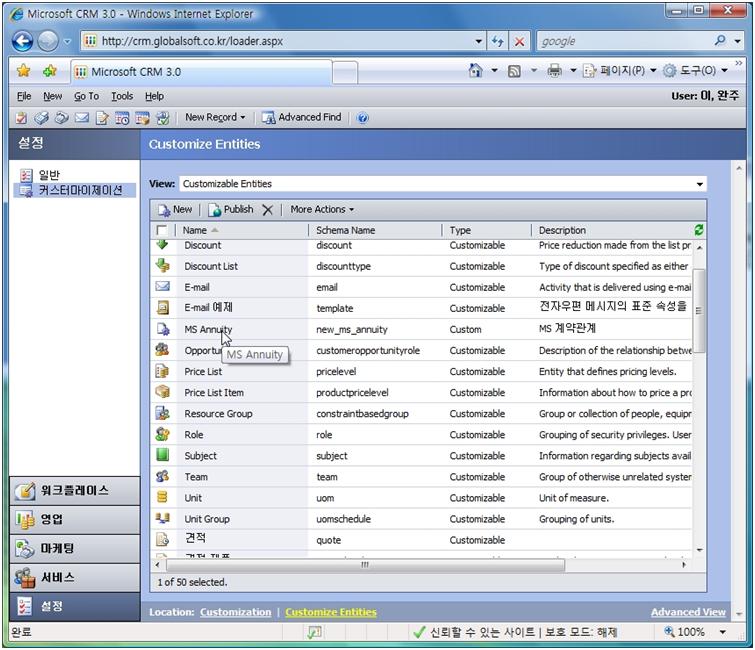Click the Customization breadcrumb link
755x650 pixels.
click(235, 612)
